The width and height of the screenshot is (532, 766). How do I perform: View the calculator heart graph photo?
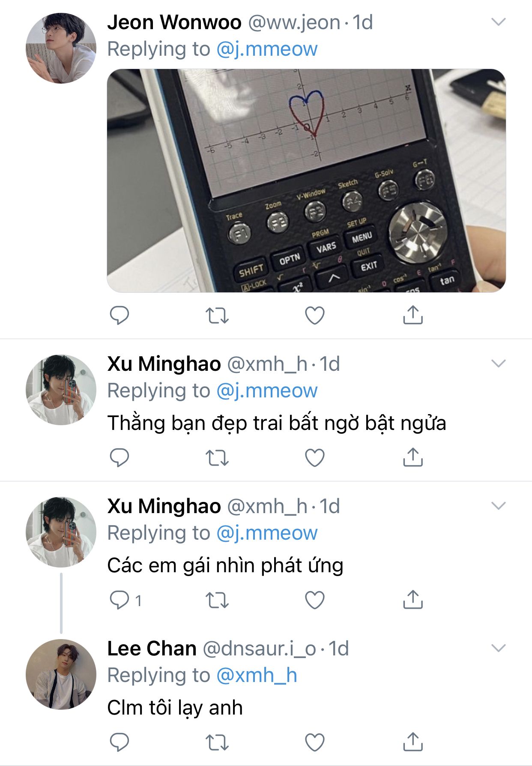pyautogui.click(x=306, y=180)
